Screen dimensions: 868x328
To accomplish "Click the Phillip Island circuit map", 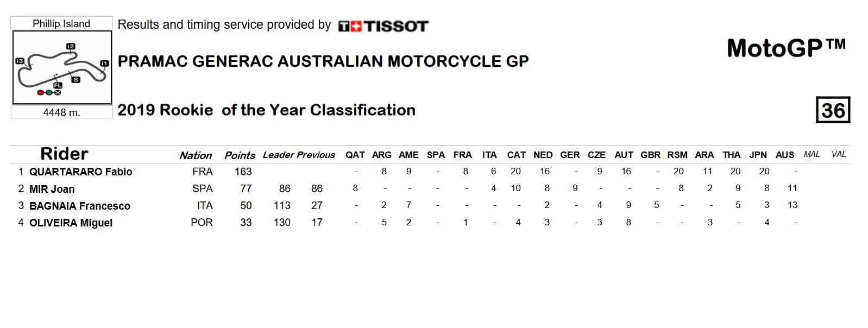I will point(62,67).
